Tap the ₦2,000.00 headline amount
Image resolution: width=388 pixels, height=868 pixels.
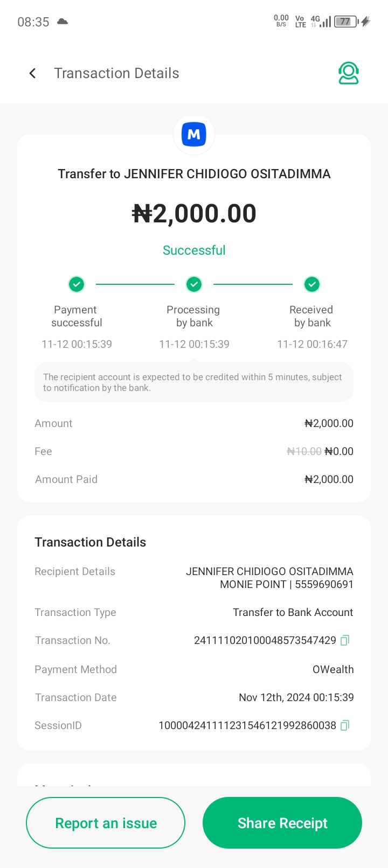194,214
